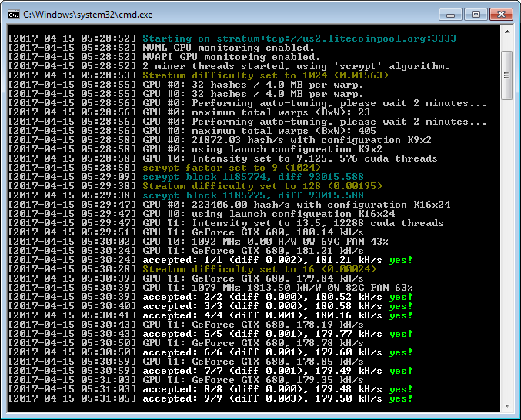Click the scrollbar up arrow
The height and width of the screenshot is (420, 521).
pos(507,32)
